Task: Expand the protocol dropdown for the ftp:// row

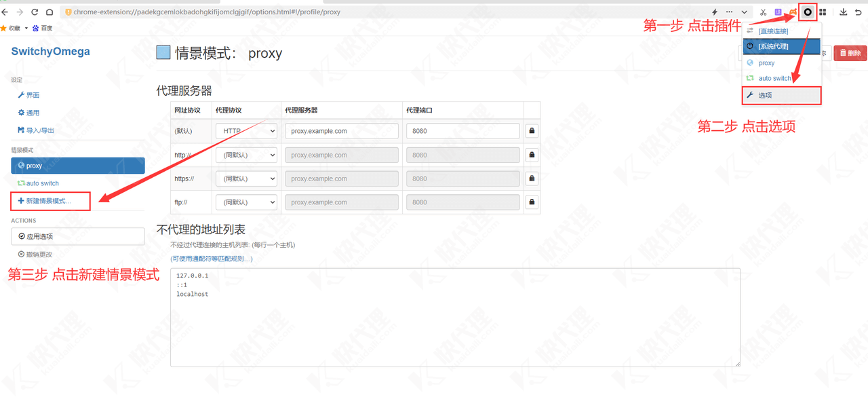Action: pos(246,202)
